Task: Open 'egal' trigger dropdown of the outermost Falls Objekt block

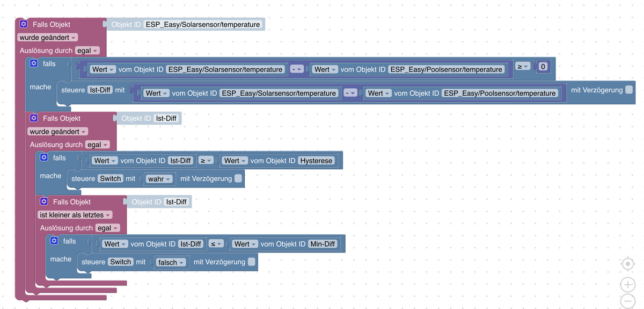Action: tap(87, 51)
